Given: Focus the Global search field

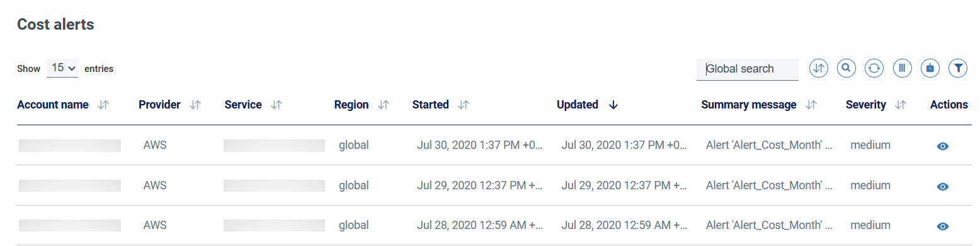Looking at the screenshot, I should point(747,69).
